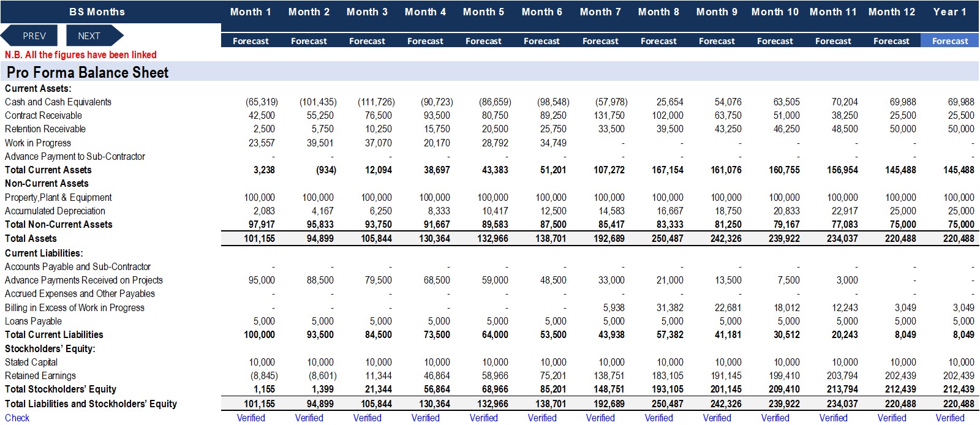980x425 pixels.
Task: Select the Month 1 column header
Action: point(251,12)
